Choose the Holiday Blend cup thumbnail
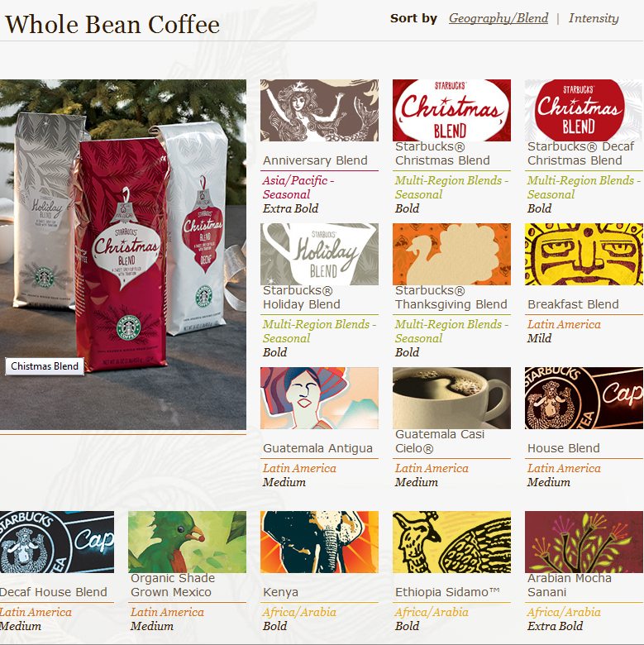 (x=319, y=254)
